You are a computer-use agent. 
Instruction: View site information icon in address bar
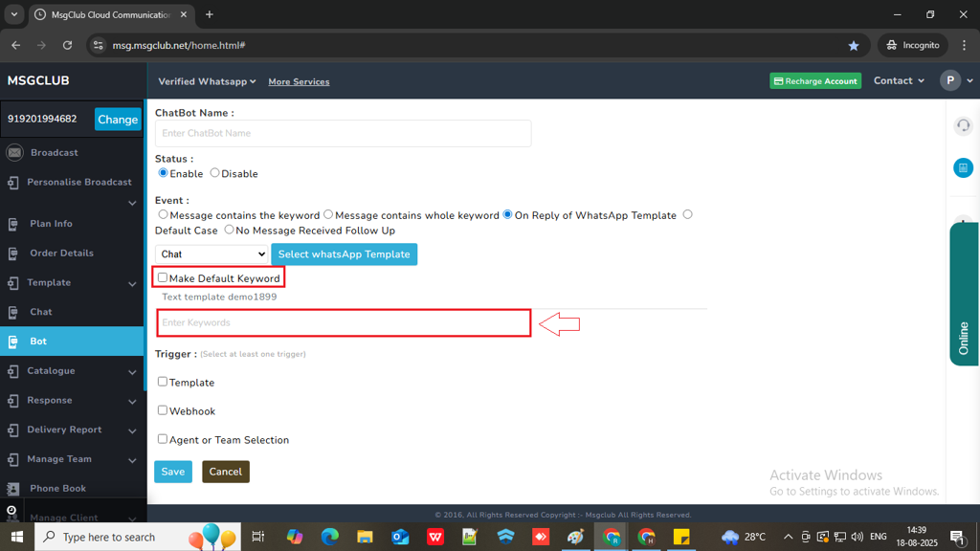tap(99, 45)
